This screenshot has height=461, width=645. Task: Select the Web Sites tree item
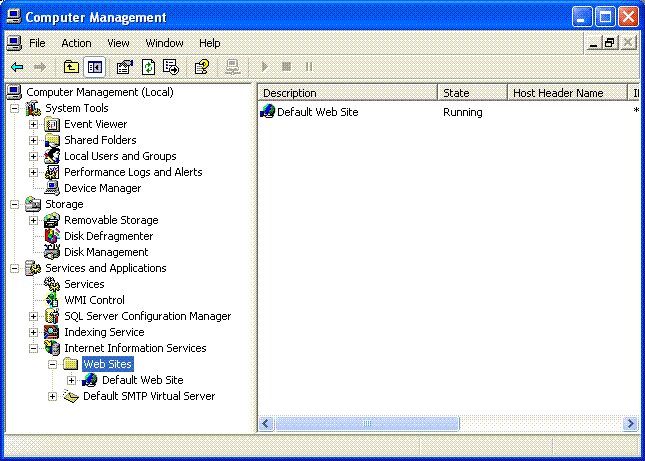107,364
